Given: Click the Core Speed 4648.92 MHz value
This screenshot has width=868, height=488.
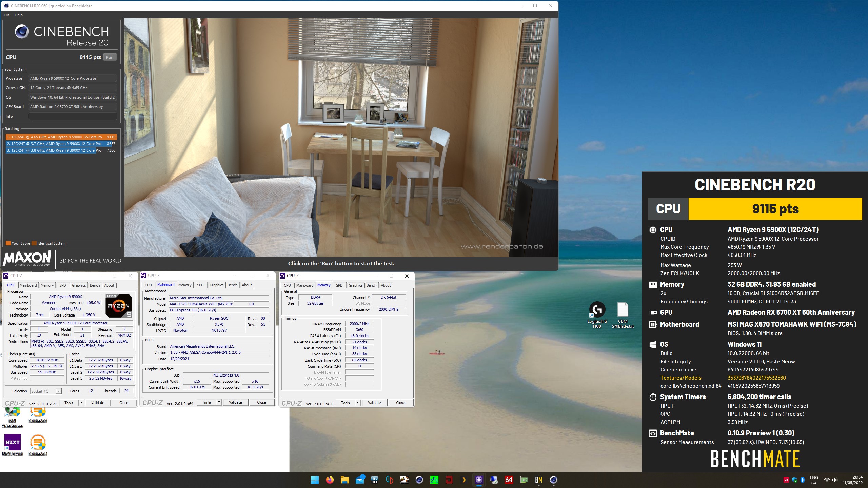Looking at the screenshot, I should pyautogui.click(x=47, y=360).
